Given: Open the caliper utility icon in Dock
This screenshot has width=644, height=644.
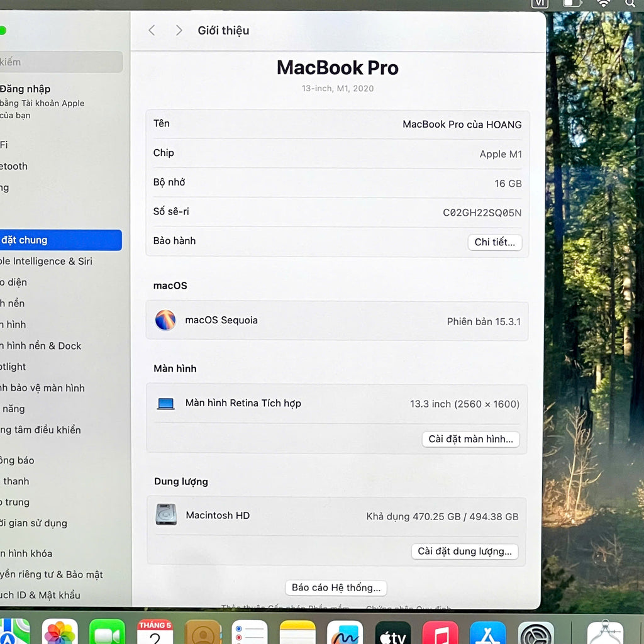Looking at the screenshot, I should pyautogui.click(x=604, y=633).
